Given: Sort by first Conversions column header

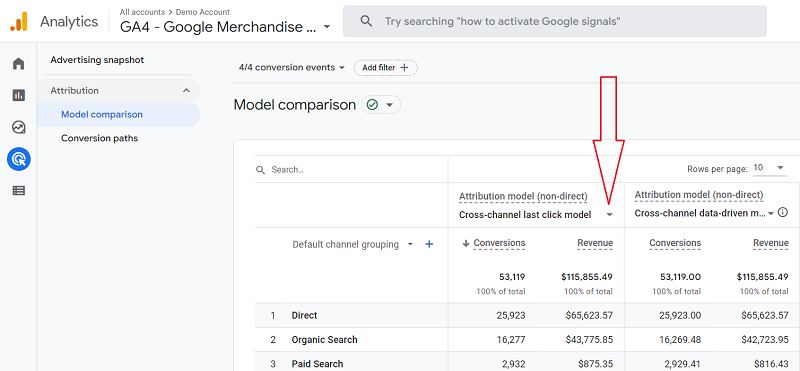Looking at the screenshot, I should (x=499, y=243).
